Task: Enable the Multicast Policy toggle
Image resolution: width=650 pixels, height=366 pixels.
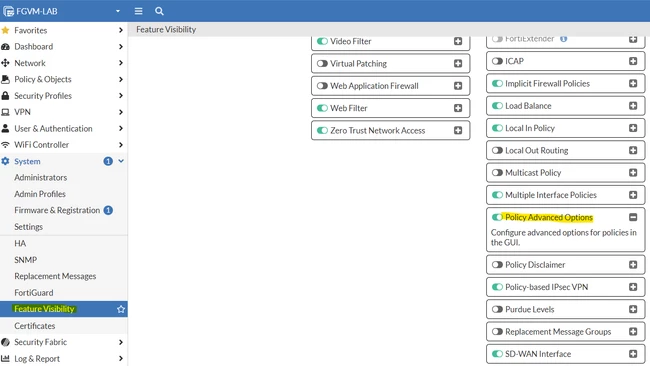Action: pos(497,173)
